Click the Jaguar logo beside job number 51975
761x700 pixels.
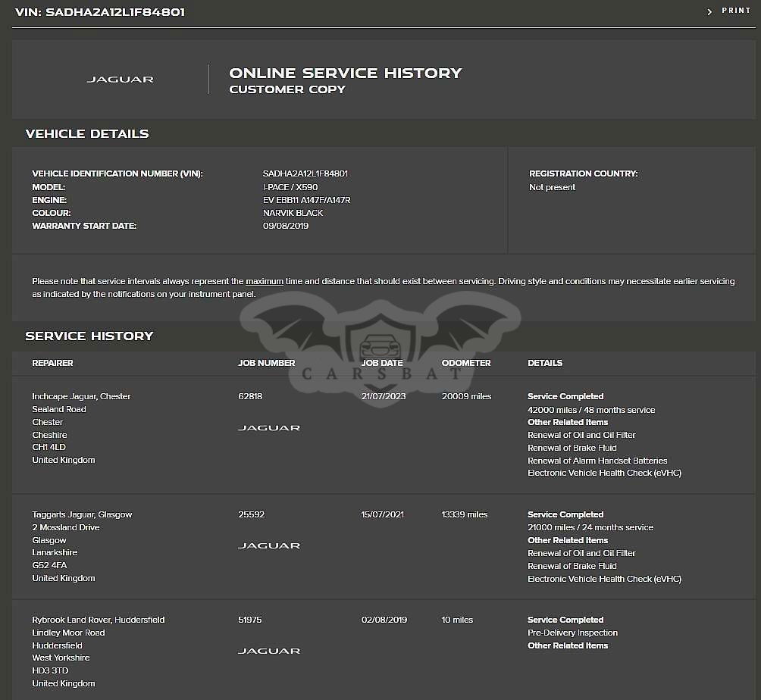click(x=268, y=651)
